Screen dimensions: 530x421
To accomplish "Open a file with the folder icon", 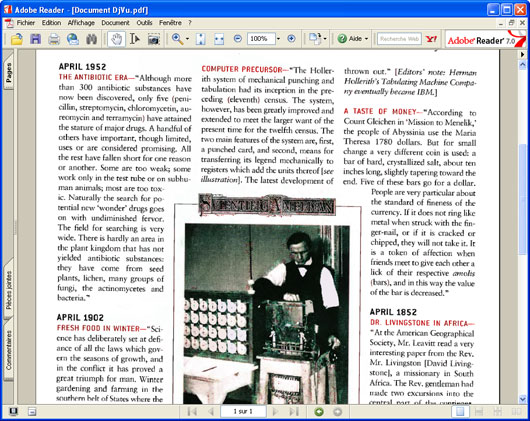I will coord(16,39).
